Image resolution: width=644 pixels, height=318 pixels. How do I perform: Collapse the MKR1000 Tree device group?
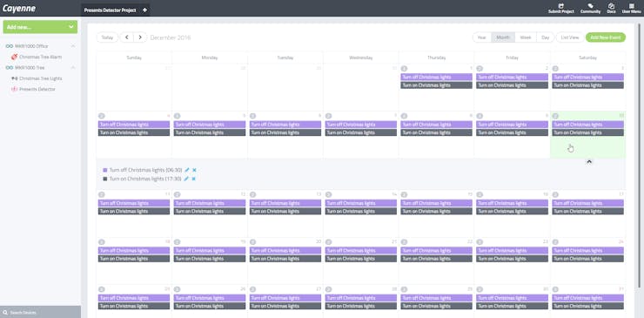[73, 67]
